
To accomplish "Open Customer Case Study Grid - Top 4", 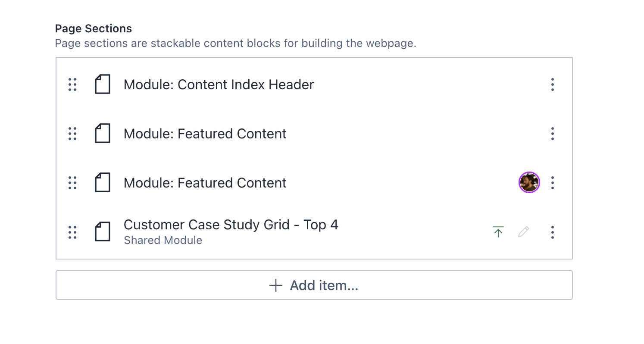I will coord(231,225).
